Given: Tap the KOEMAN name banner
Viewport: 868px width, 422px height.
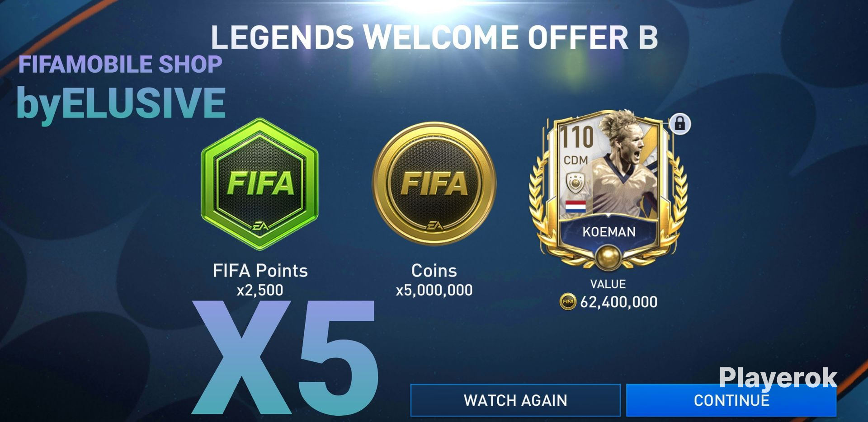Looking at the screenshot, I should click(609, 232).
